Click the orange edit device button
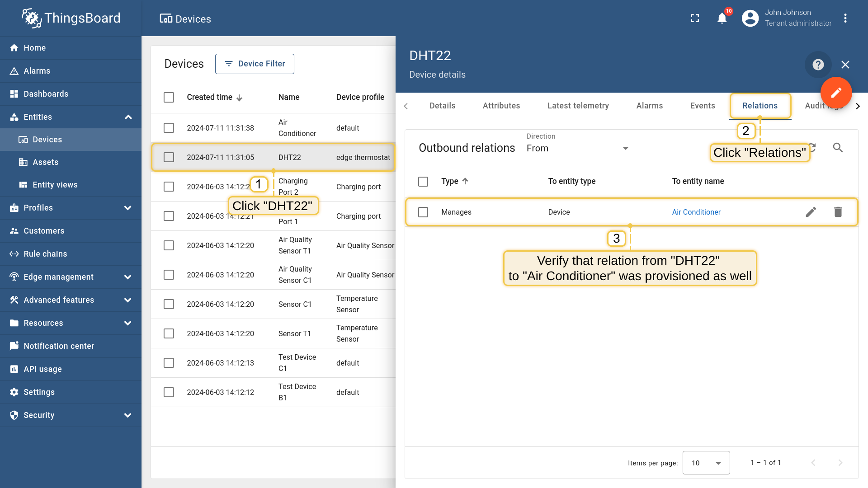Screen dimensions: 868x488 coord(836,93)
